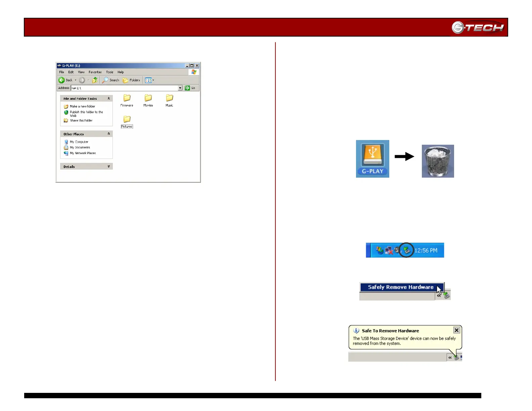Go up one folder level

95,80
